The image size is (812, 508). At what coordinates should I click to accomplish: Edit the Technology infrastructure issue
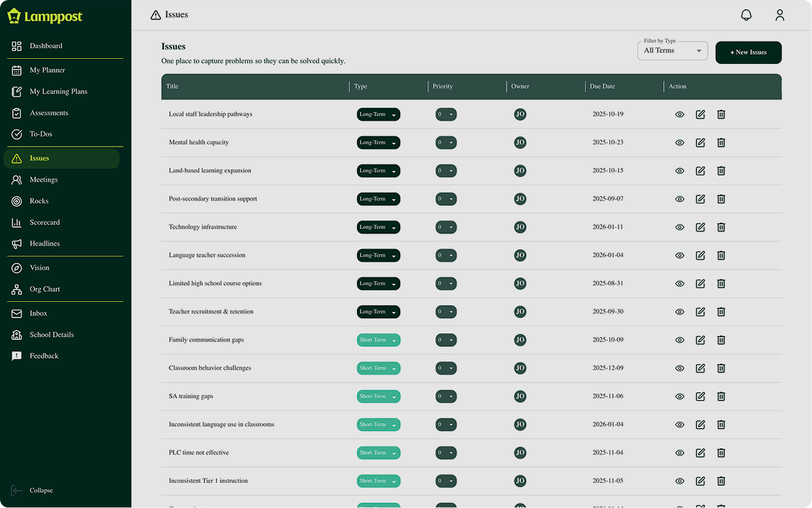(700, 227)
